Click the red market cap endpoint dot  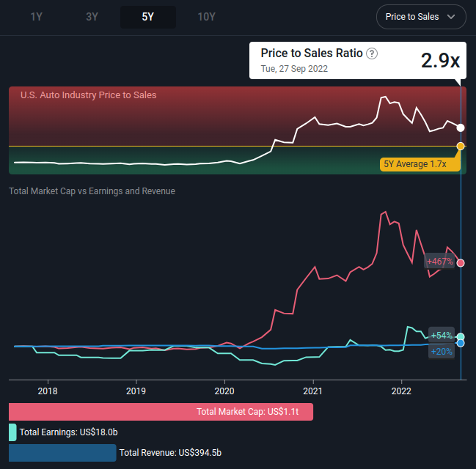click(x=461, y=262)
